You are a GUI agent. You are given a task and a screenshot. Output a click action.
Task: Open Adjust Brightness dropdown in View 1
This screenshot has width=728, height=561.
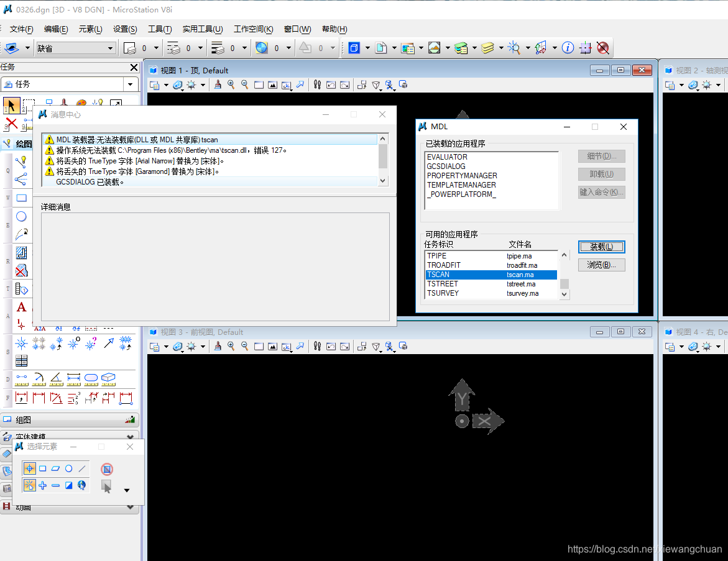tap(203, 85)
